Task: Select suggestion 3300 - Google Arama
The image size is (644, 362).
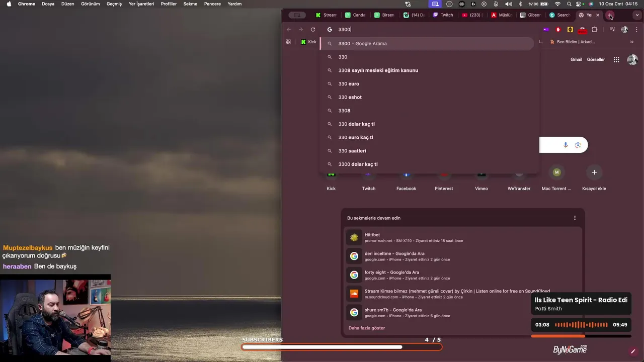Action: (427, 44)
